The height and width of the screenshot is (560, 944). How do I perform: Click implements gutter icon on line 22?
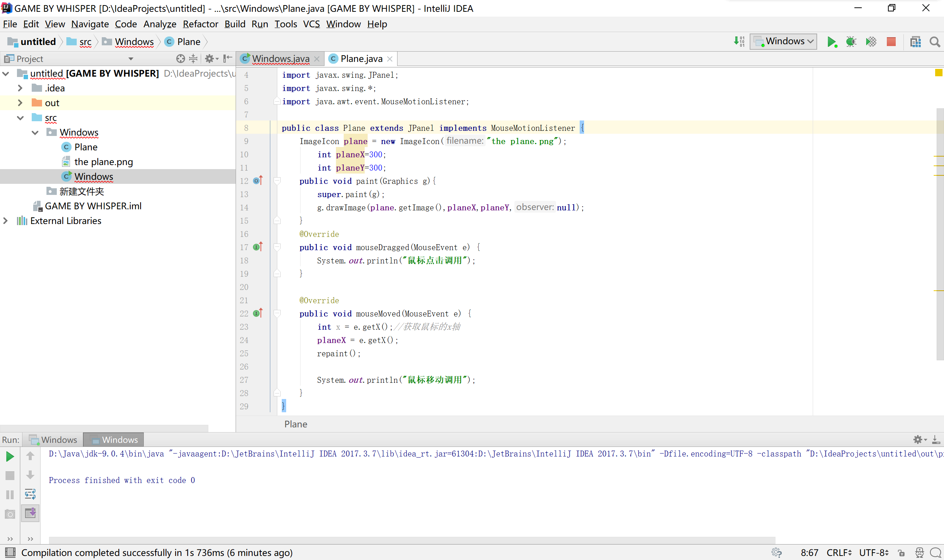click(258, 313)
